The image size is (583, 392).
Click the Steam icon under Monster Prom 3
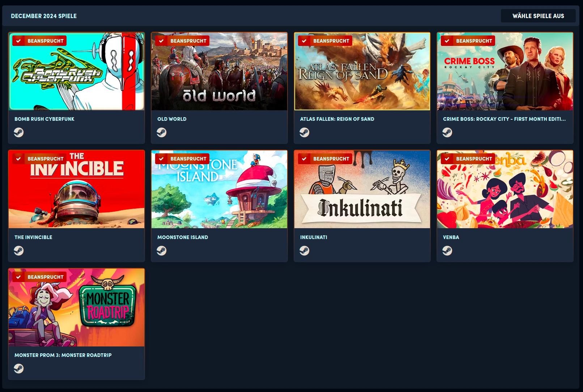pos(19,368)
